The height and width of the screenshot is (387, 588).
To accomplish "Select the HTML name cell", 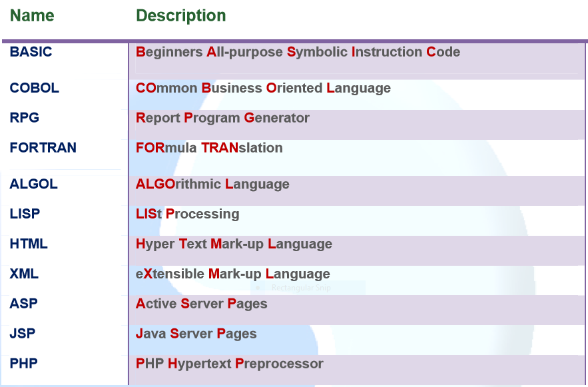I will pos(29,244).
